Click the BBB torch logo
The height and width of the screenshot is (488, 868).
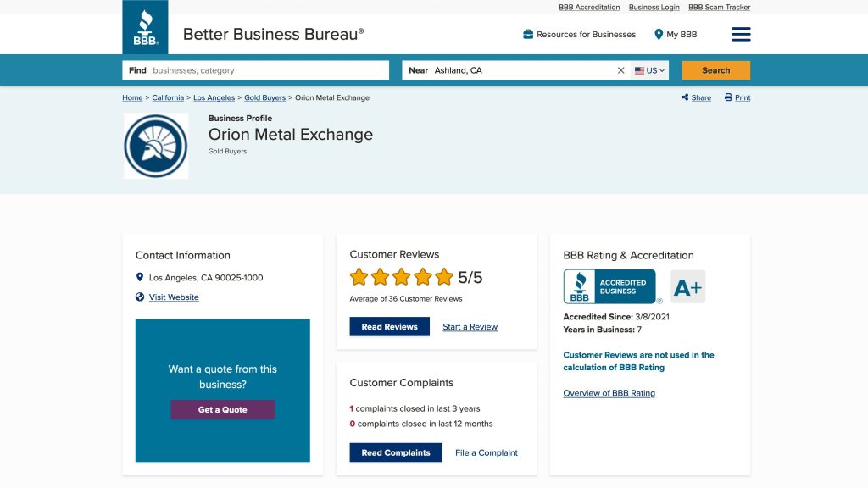[145, 27]
